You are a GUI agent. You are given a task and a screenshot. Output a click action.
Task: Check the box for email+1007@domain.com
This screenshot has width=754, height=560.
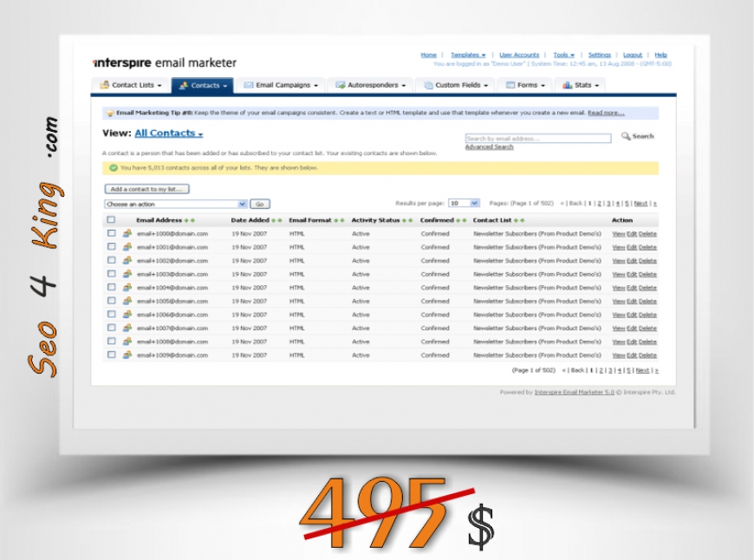(x=112, y=327)
